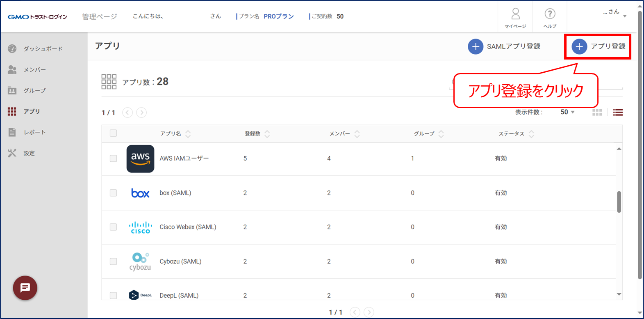
Task: Open the Help question mark icon
Action: (550, 14)
